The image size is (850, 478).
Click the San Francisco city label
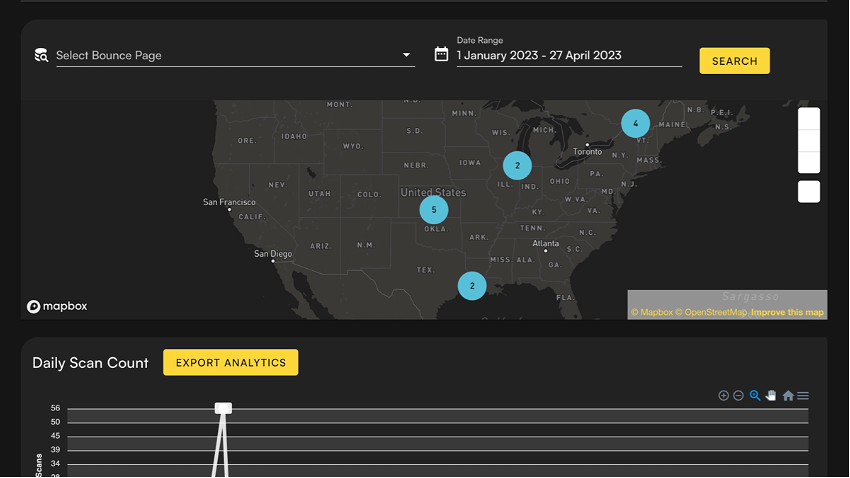[x=229, y=202]
